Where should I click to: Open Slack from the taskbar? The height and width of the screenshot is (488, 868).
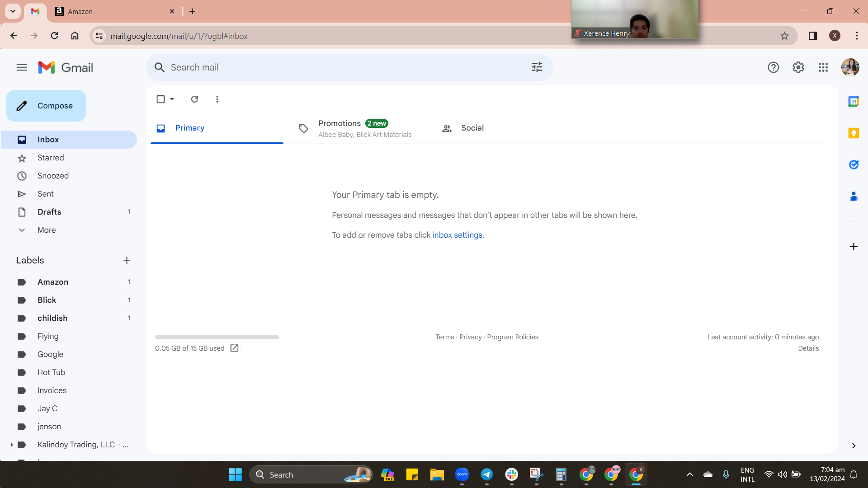[x=511, y=474]
